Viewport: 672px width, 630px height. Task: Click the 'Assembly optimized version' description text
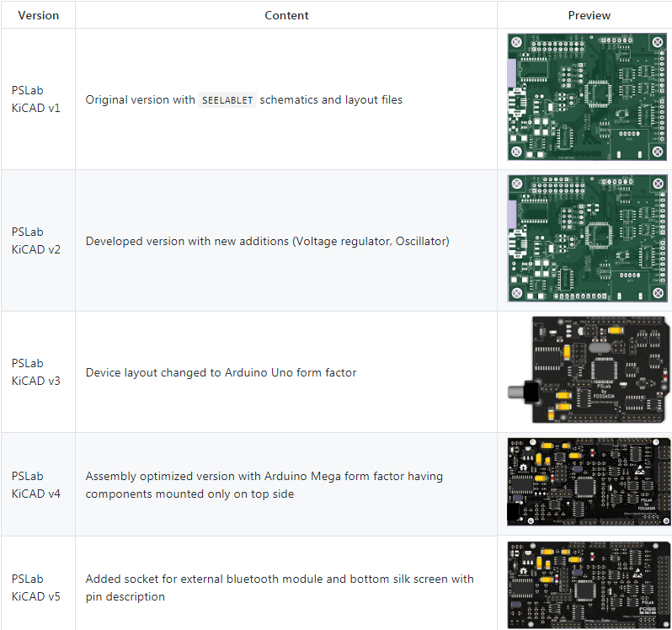264,485
